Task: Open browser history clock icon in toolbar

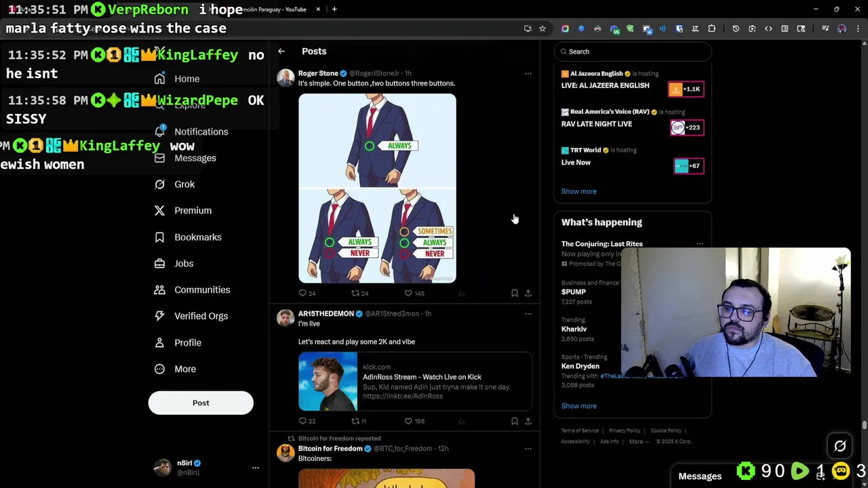Action: (x=736, y=28)
